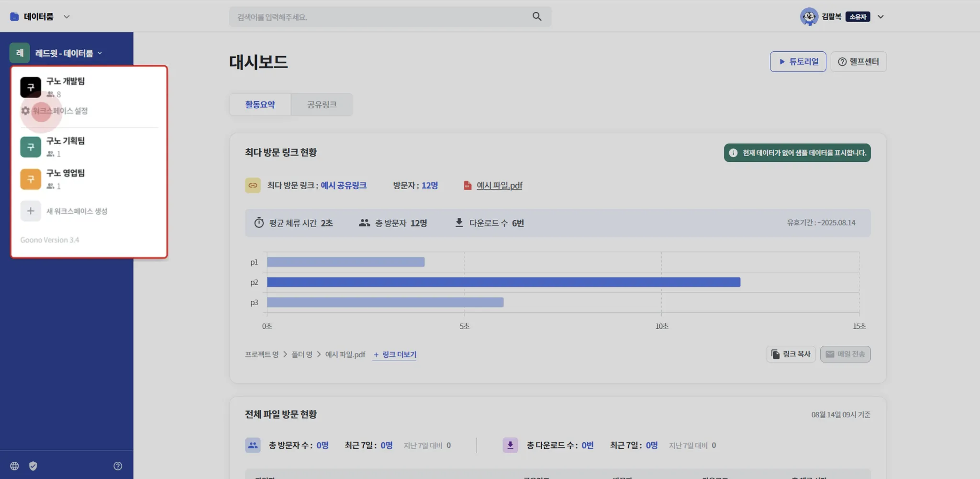Click the green 구노 기획팀 workspace icon

click(x=31, y=147)
